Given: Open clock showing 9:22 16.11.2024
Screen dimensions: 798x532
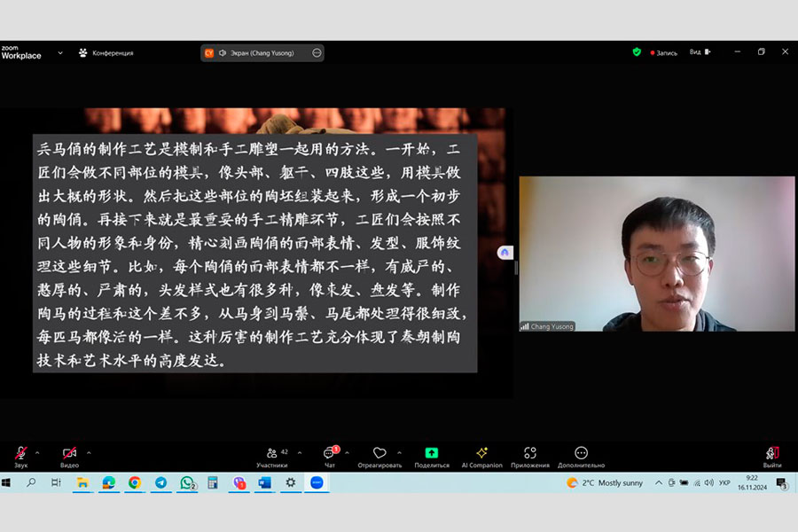Looking at the screenshot, I should (752, 482).
